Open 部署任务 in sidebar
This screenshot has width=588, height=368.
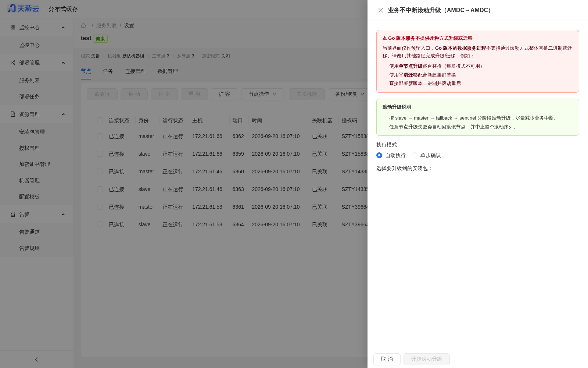[x=37, y=96]
